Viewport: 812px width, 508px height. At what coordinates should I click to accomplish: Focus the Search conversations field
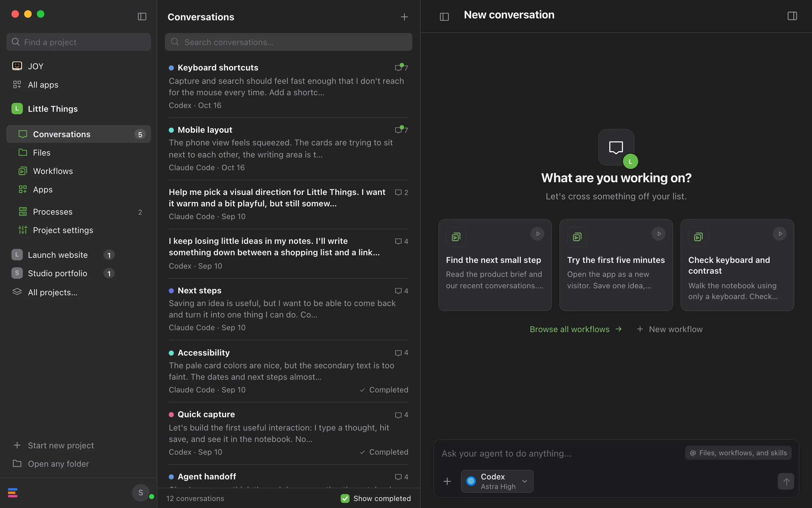288,42
